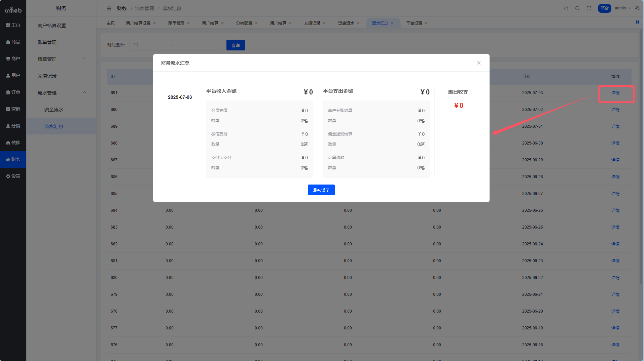Open the settings gear in top right
This screenshot has width=644, height=361.
pyautogui.click(x=637, y=8)
